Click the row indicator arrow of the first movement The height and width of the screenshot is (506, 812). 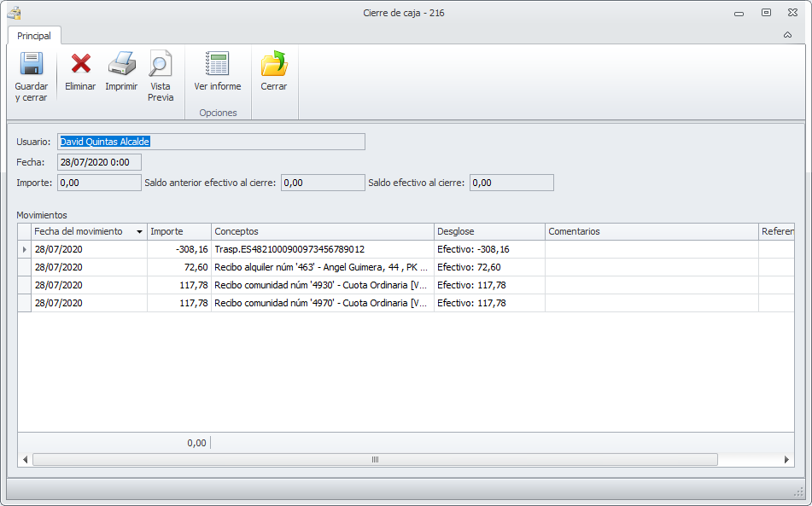(x=25, y=249)
